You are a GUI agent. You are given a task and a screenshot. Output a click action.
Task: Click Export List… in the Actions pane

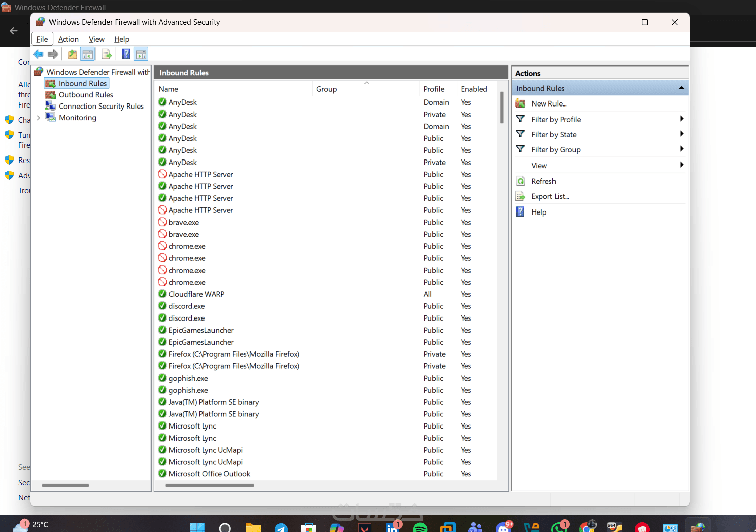[x=550, y=196]
